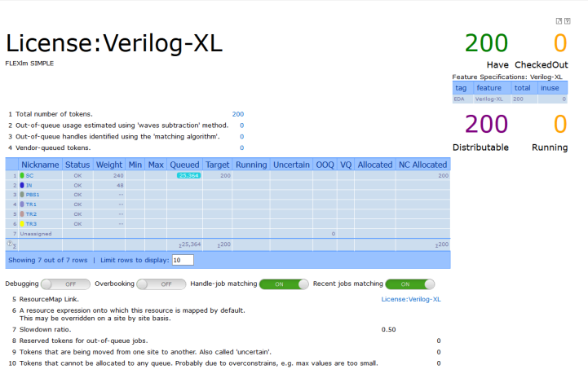Open the TR1 site link
This screenshot has height=374, width=588.
(31, 205)
